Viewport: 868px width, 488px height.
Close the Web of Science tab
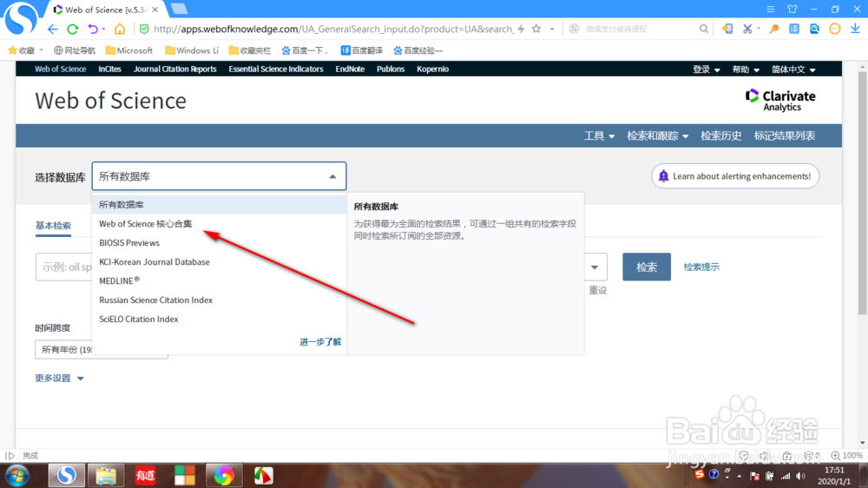tap(155, 10)
